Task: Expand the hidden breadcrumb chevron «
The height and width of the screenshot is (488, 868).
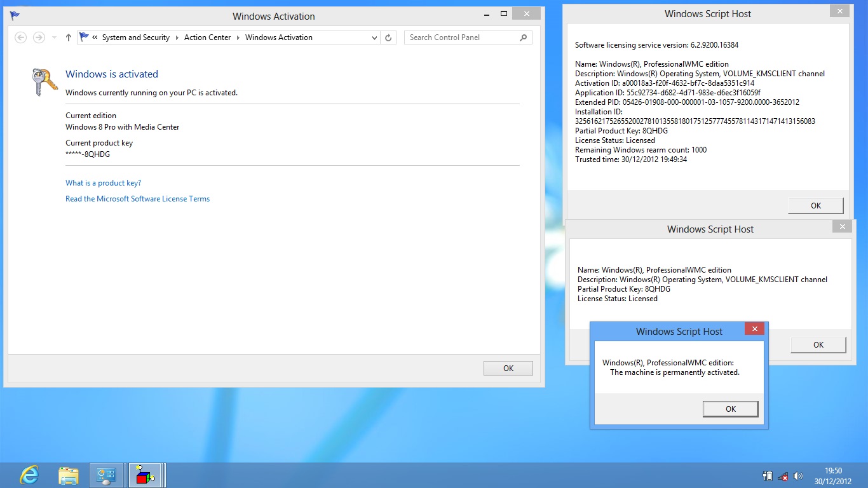Action: click(95, 37)
